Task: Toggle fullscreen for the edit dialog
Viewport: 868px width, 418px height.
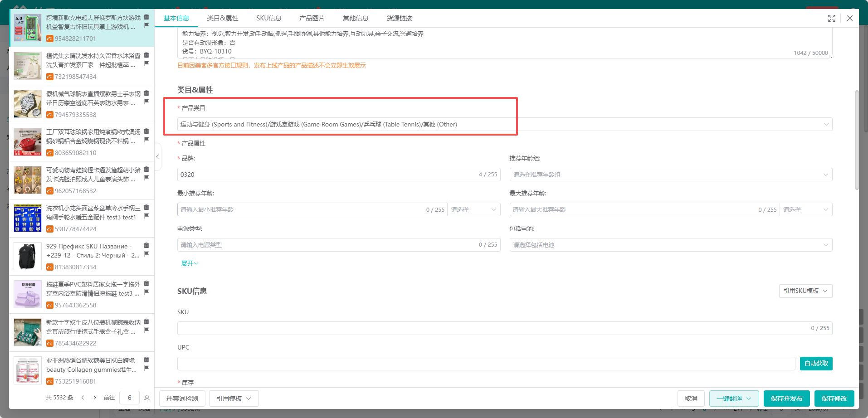Action: click(x=832, y=18)
